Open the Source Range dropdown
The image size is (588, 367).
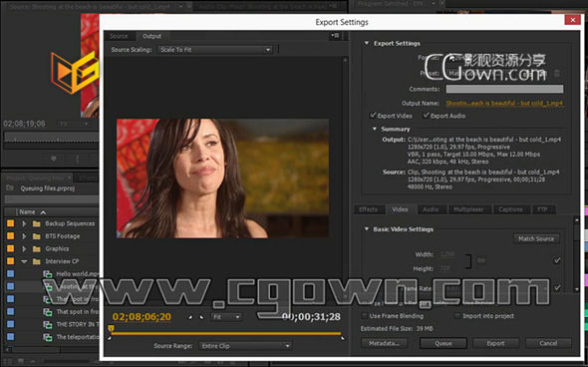click(x=245, y=346)
